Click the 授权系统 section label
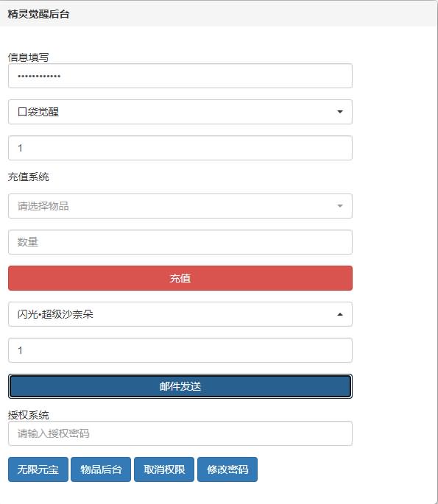 click(28, 415)
